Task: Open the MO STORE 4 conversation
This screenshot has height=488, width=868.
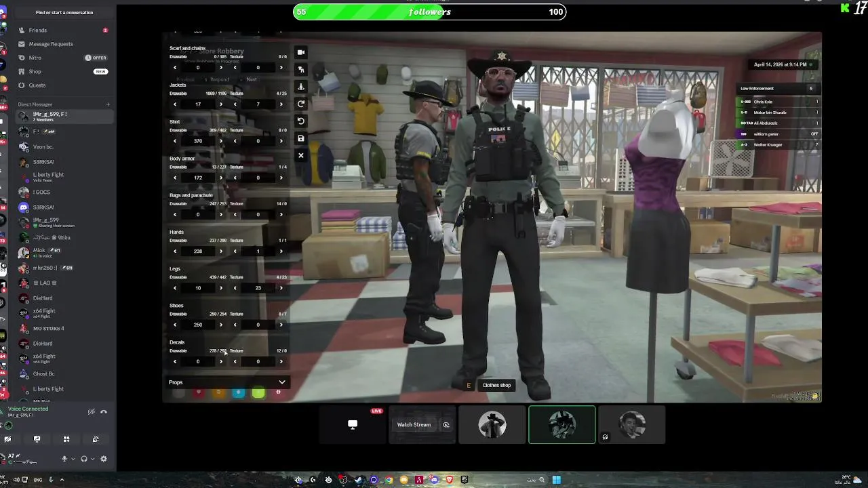Action: [x=63, y=329]
